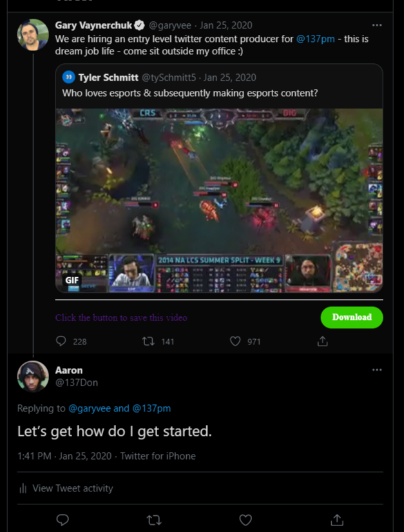This screenshot has height=532, width=404.
Task: Share Gary Vaynerchuk's tweet
Action: coord(323,341)
